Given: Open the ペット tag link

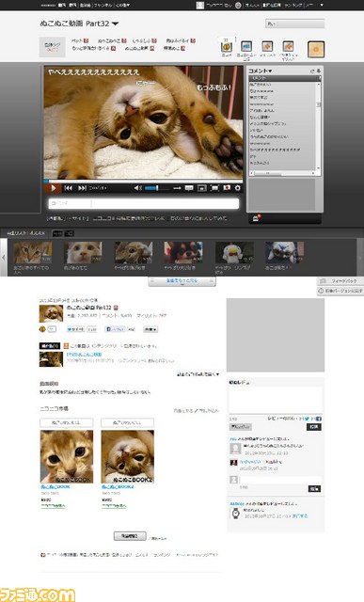Looking at the screenshot, I should 77,40.
